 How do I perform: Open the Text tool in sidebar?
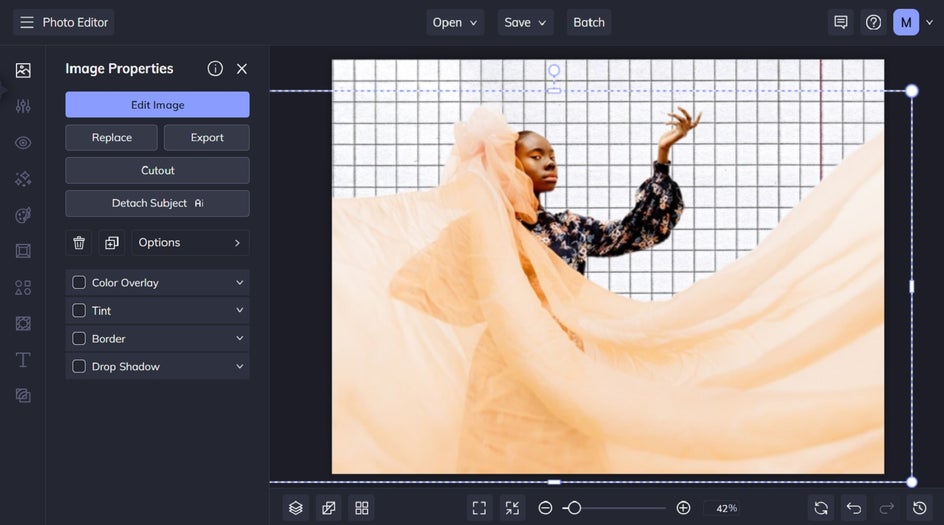click(x=23, y=359)
